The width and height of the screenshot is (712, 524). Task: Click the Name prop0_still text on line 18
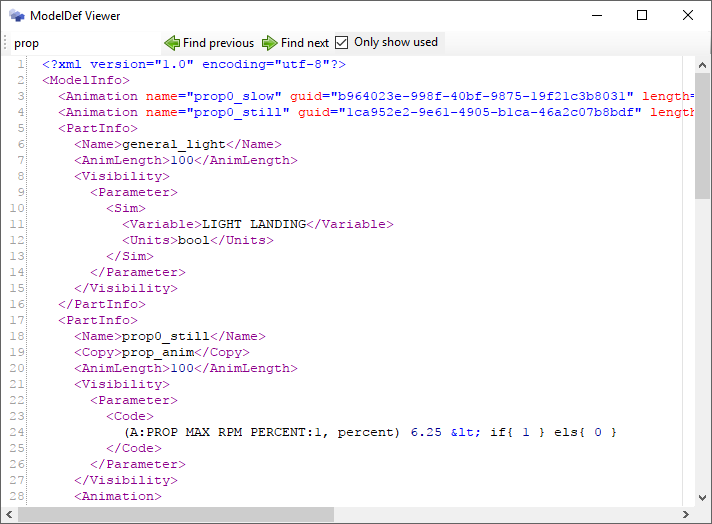170,336
